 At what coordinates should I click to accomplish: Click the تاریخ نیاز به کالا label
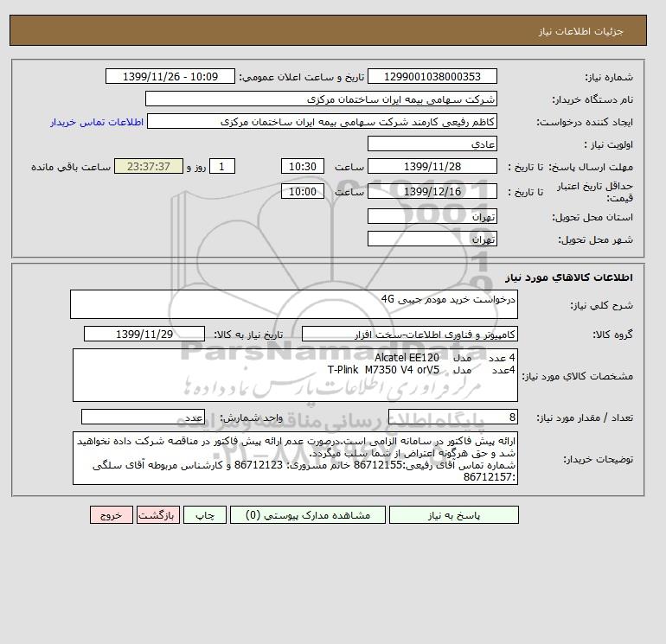point(248,335)
